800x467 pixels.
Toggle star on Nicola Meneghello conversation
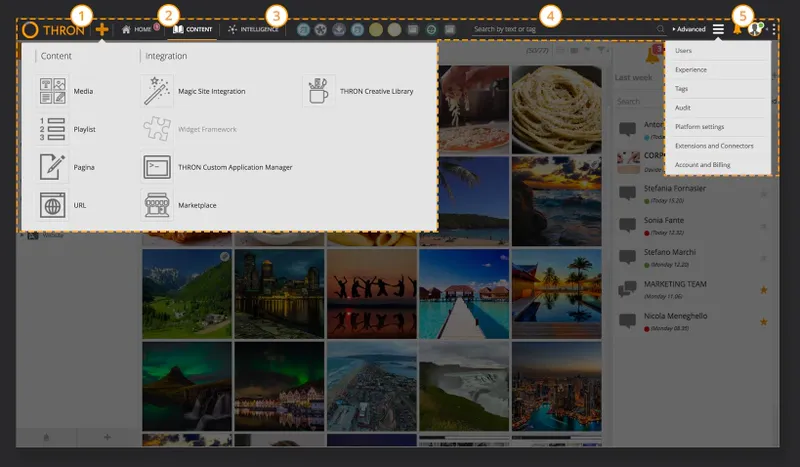[764, 322]
